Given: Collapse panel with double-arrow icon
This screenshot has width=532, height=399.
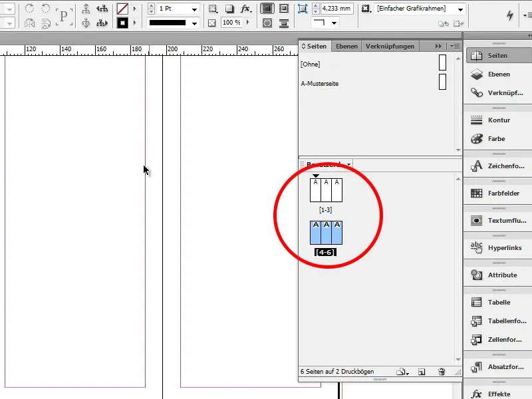Looking at the screenshot, I should pos(438,46).
